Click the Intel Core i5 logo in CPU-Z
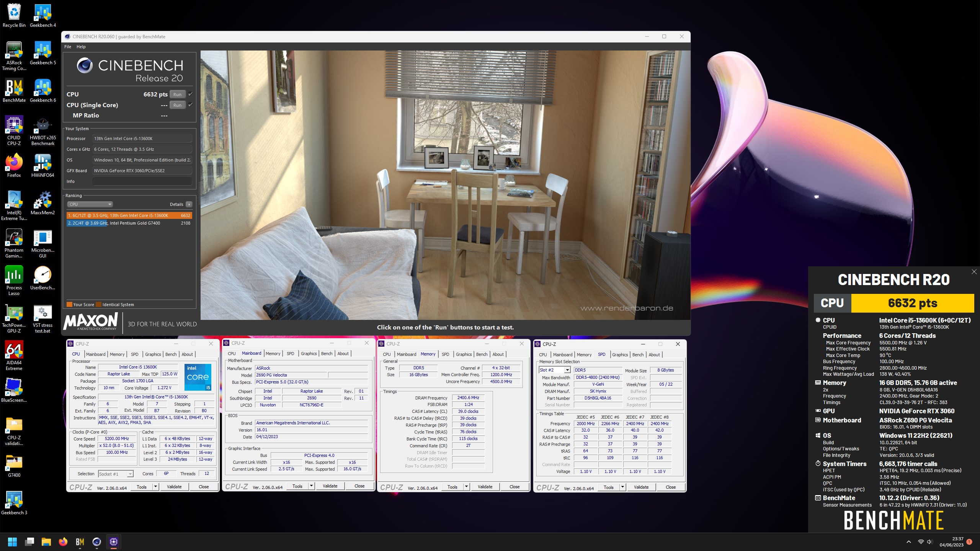Image resolution: width=980 pixels, height=551 pixels. pos(198,377)
